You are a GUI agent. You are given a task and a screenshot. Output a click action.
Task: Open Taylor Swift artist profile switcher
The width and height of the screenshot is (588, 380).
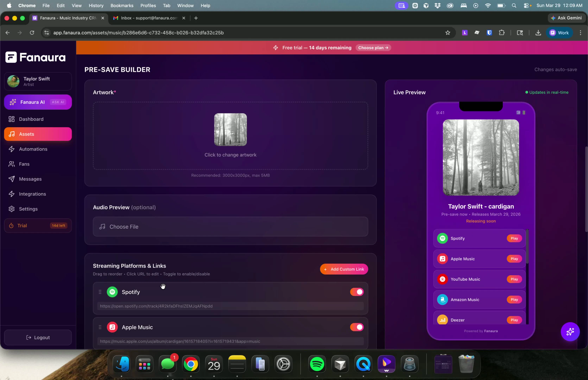click(x=38, y=81)
